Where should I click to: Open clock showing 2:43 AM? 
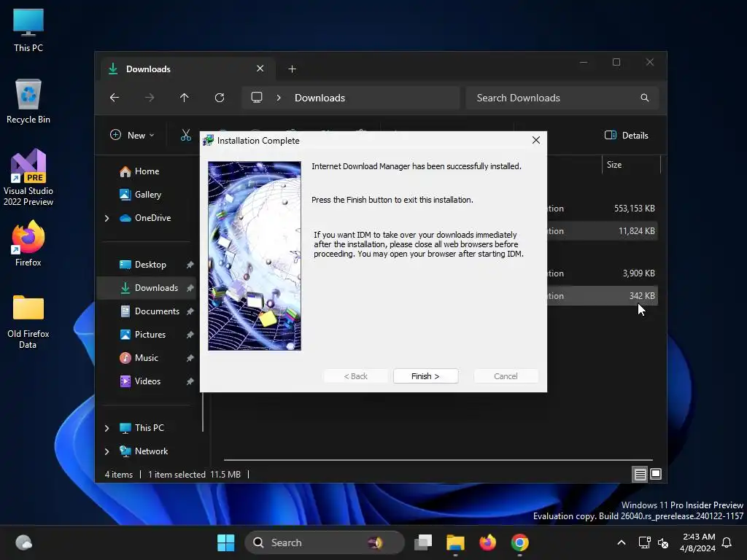[698, 542]
